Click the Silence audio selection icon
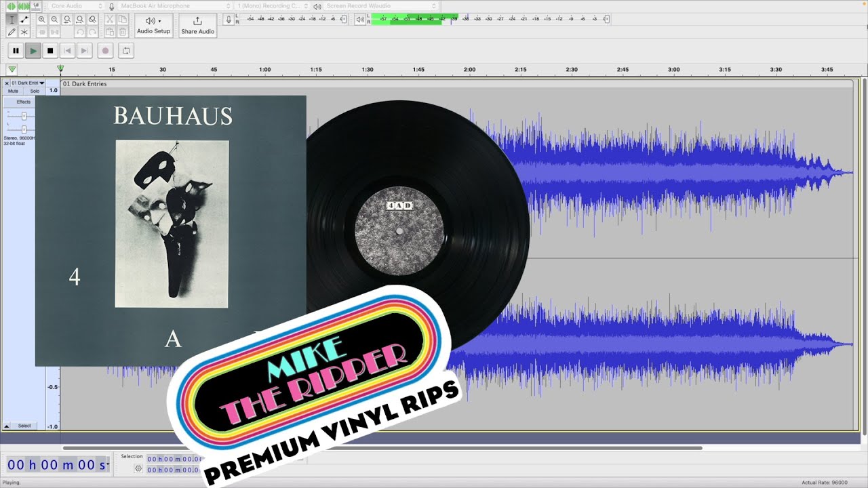The height and width of the screenshot is (488, 868). [54, 32]
